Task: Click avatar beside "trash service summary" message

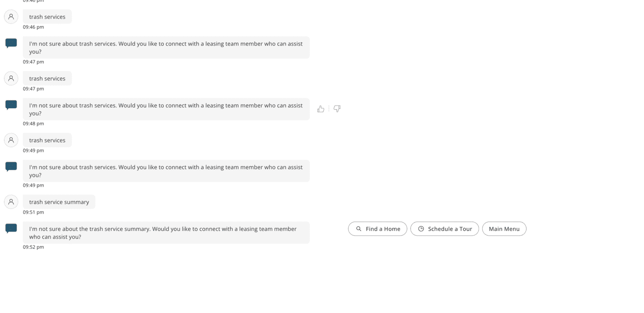Action: coord(11,202)
